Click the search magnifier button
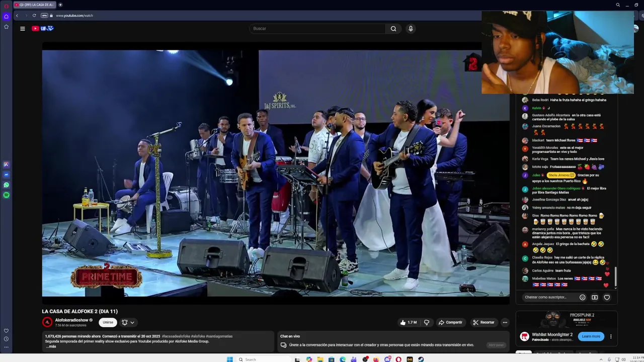The width and height of the screenshot is (644, 362). (393, 29)
